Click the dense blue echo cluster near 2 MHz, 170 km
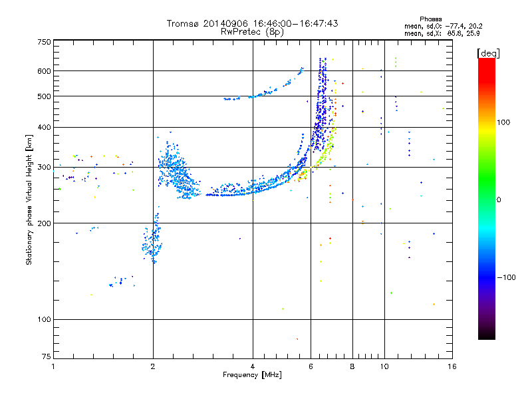Screen dimensions: 532x399 tap(152, 241)
